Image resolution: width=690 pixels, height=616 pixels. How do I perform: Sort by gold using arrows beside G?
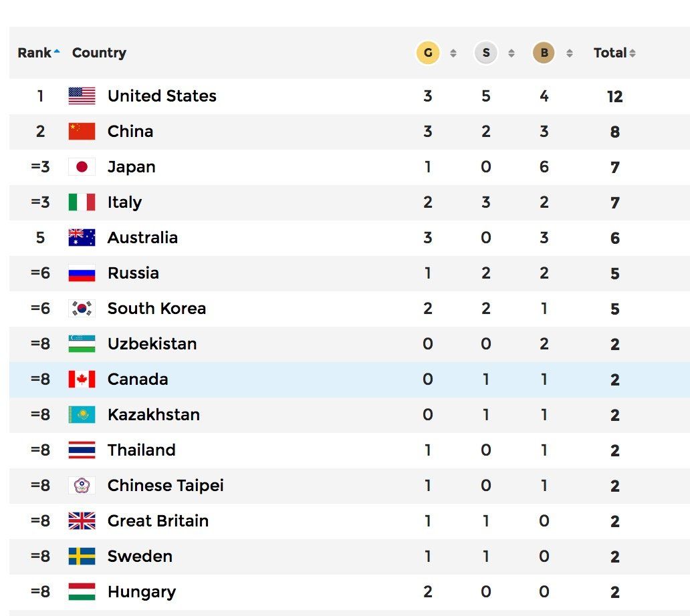453,53
